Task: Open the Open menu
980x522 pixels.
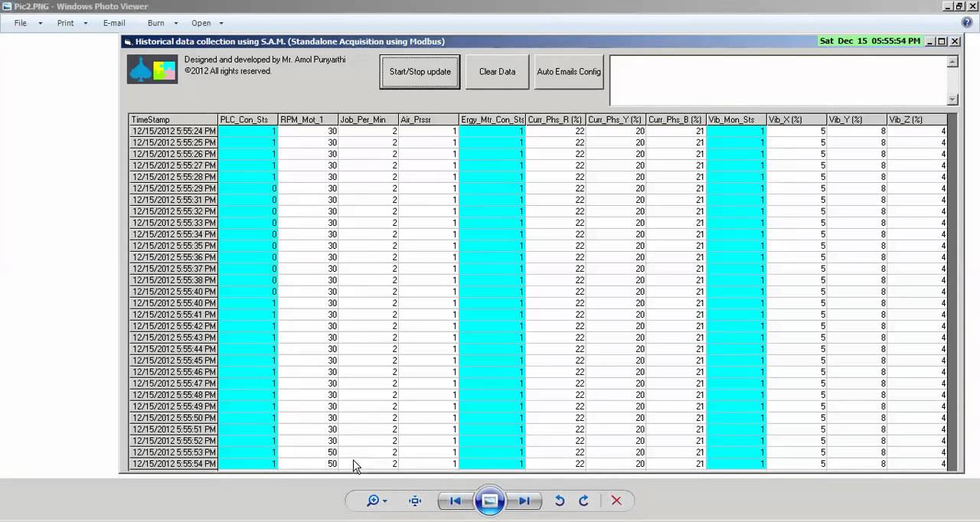Action: pos(201,23)
